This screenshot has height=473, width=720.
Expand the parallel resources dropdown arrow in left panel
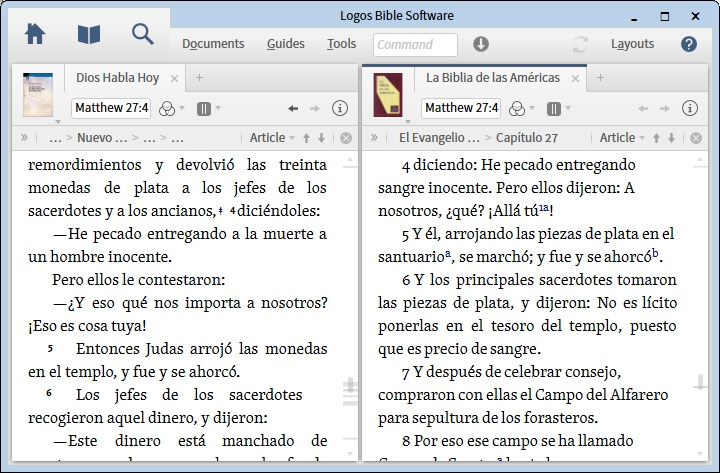[218, 108]
